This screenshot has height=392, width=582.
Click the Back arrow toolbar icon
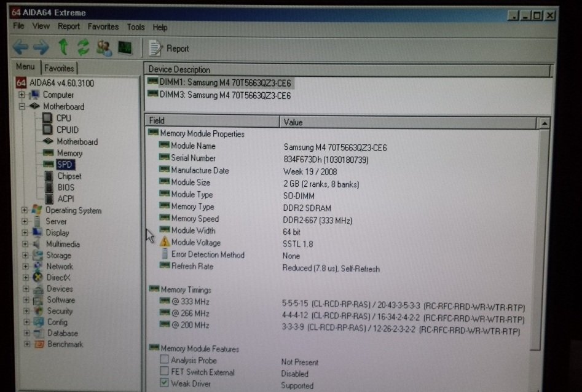[20, 47]
